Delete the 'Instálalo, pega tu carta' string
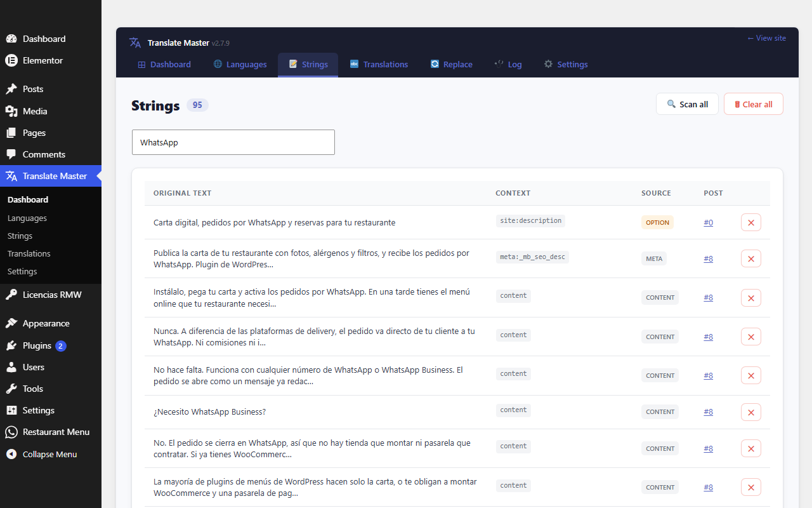Image resolution: width=812 pixels, height=508 pixels. click(751, 297)
